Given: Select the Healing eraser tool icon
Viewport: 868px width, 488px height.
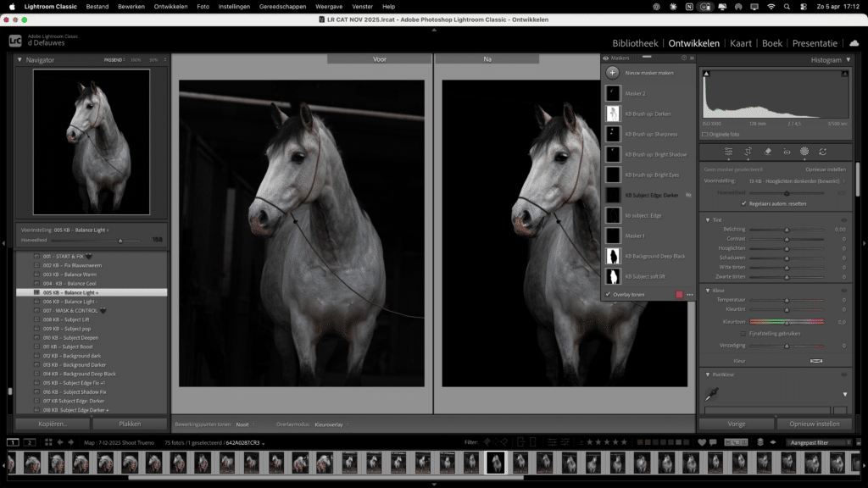Looking at the screenshot, I should (767, 152).
